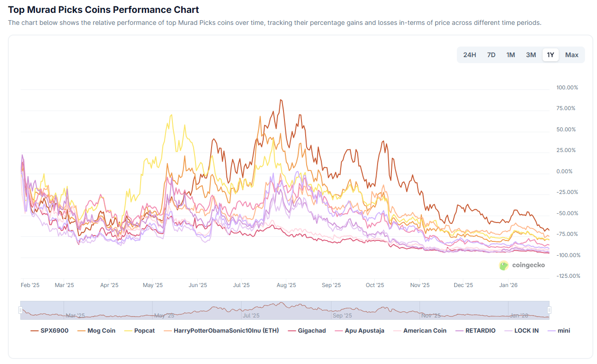Image resolution: width=597 pixels, height=364 pixels.
Task: Click the yellow Popcat legend dot
Action: click(x=129, y=330)
